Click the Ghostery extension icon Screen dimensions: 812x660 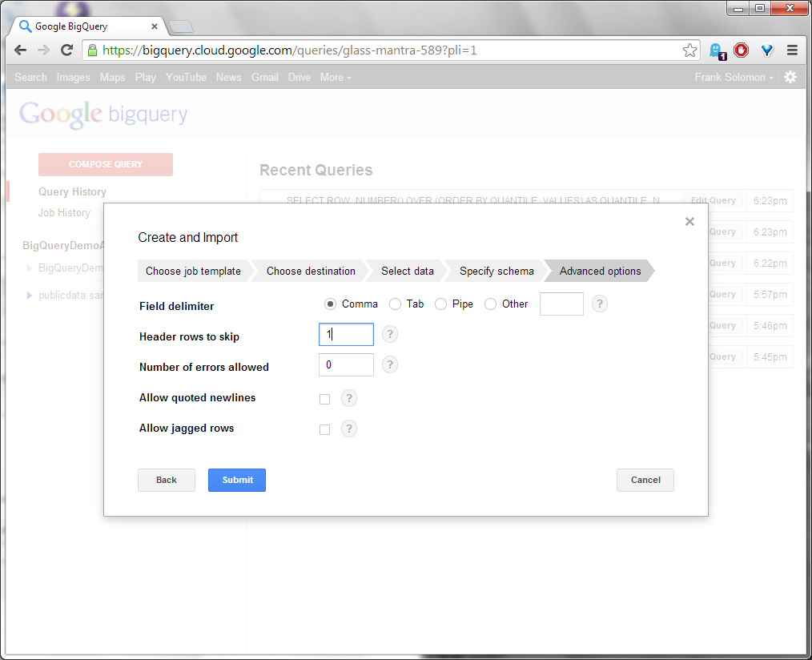coord(718,50)
